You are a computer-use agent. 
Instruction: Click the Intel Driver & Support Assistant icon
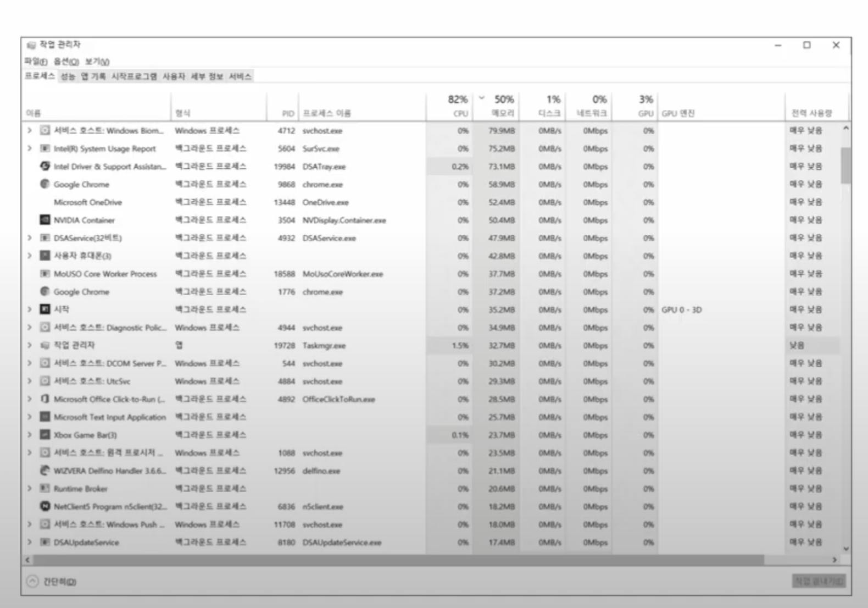pos(45,167)
